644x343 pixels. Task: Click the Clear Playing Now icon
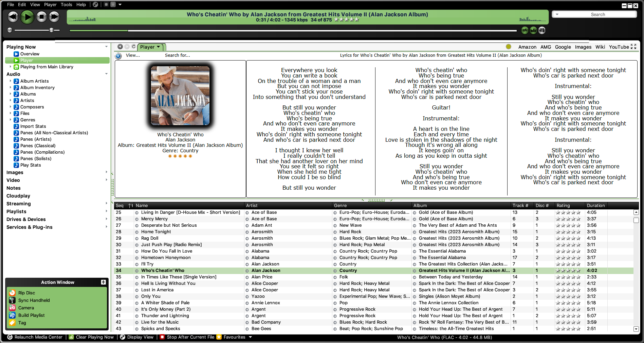point(71,337)
